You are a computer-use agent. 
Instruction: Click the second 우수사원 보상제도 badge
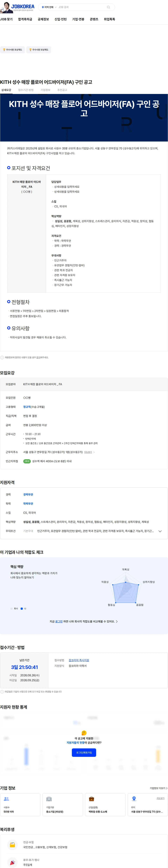coord(39,50)
